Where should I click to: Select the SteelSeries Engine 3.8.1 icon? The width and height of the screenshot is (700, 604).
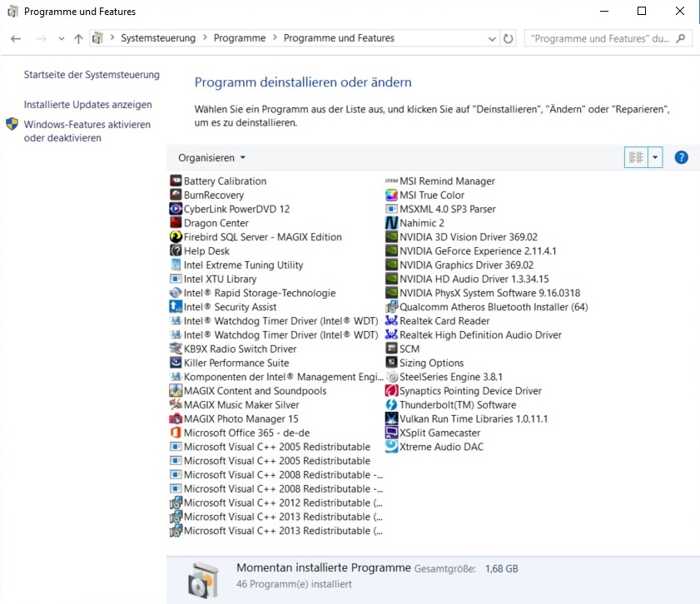coord(391,377)
